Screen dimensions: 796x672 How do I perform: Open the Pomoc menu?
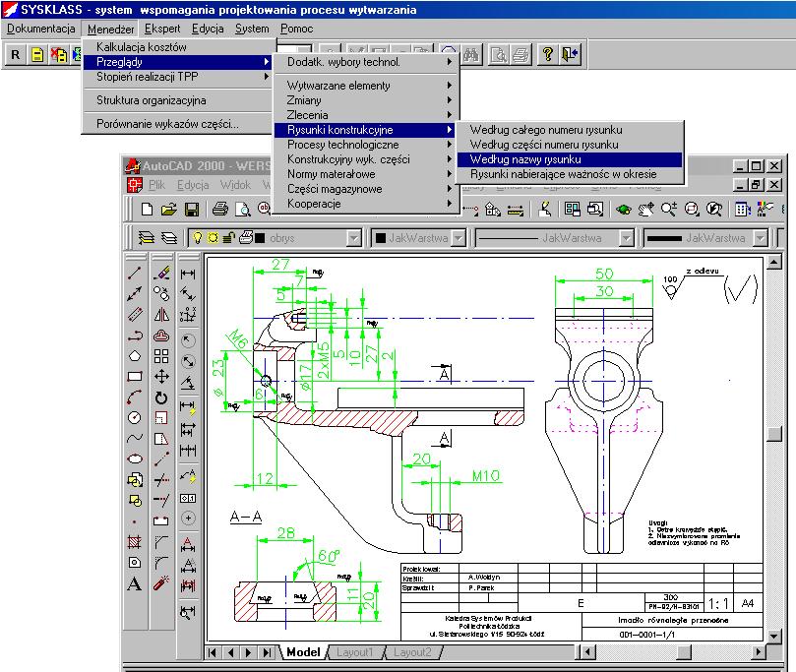click(296, 29)
